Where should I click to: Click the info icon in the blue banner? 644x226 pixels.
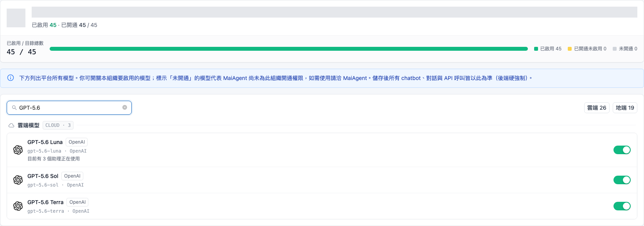point(11,78)
